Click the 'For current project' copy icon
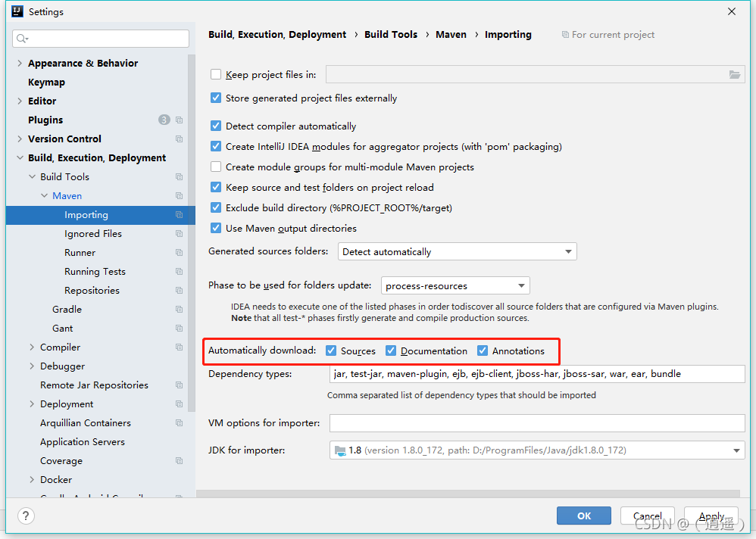This screenshot has width=756, height=539. tap(565, 35)
